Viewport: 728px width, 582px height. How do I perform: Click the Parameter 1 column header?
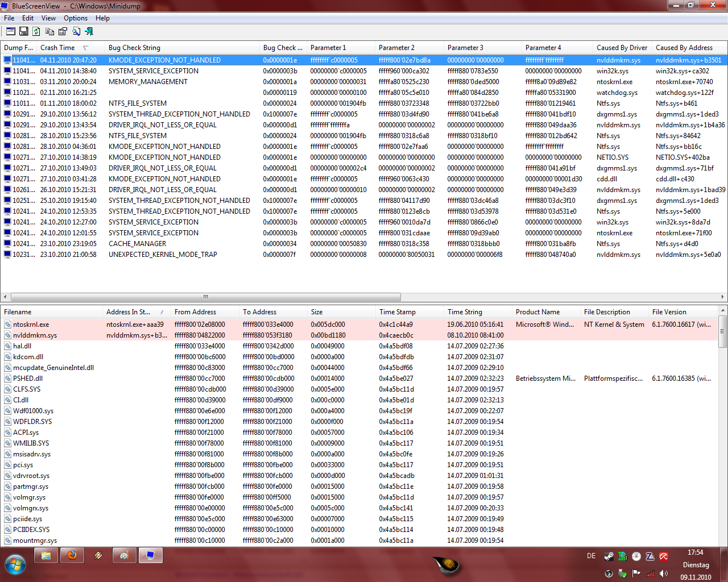(341, 48)
